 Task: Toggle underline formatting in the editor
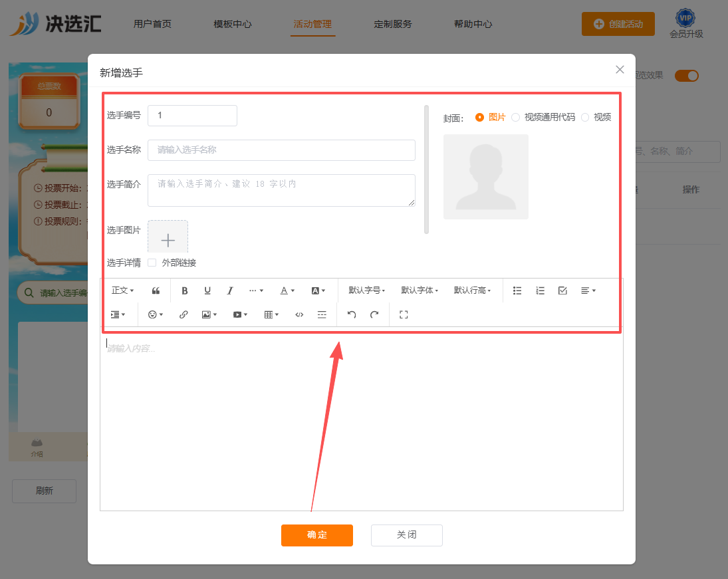207,290
